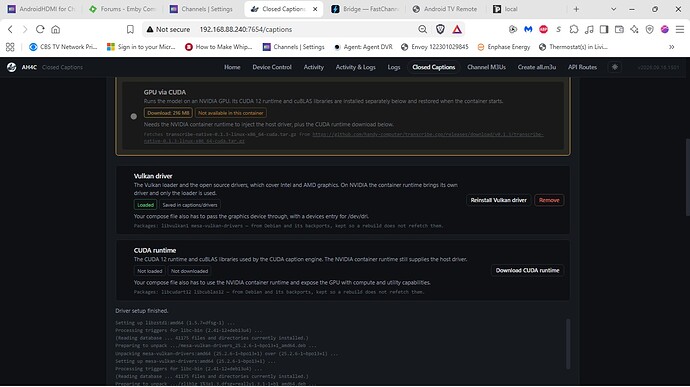Open the Closed Captions nav item

coord(433,67)
